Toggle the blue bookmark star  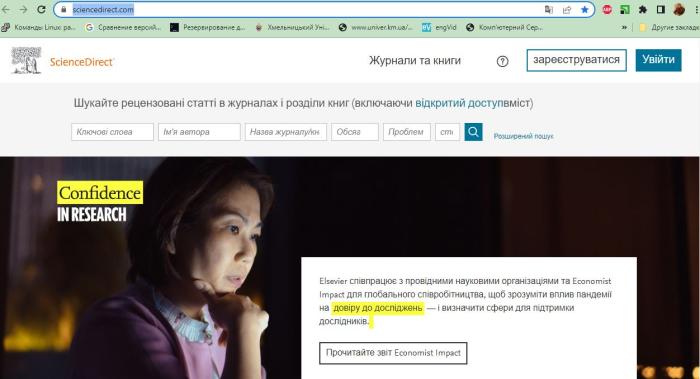tap(584, 9)
